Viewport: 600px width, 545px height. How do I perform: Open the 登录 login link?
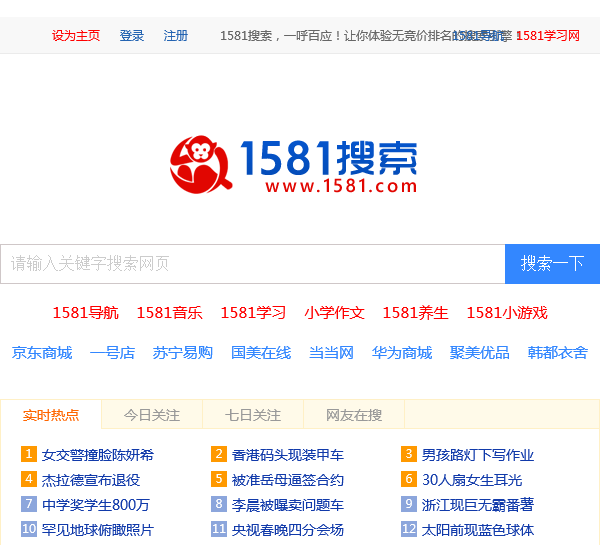tap(132, 36)
